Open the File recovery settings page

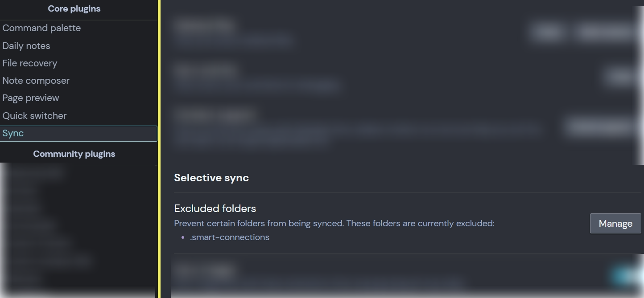(x=30, y=63)
